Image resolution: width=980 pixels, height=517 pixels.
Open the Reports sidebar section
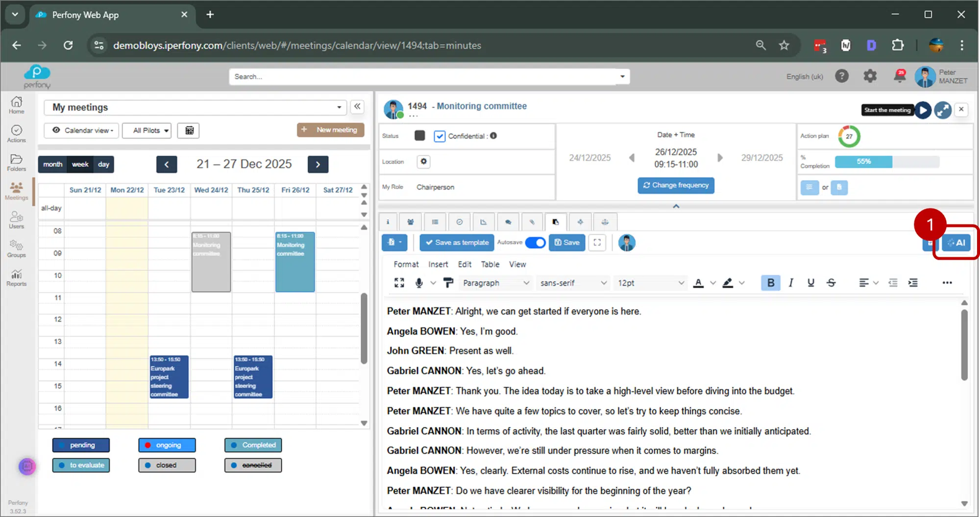pyautogui.click(x=17, y=277)
